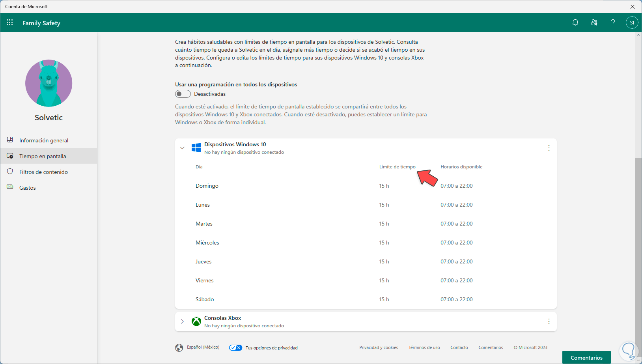This screenshot has height=364, width=642.
Task: Click the green Comentarios button
Action: pyautogui.click(x=586, y=357)
